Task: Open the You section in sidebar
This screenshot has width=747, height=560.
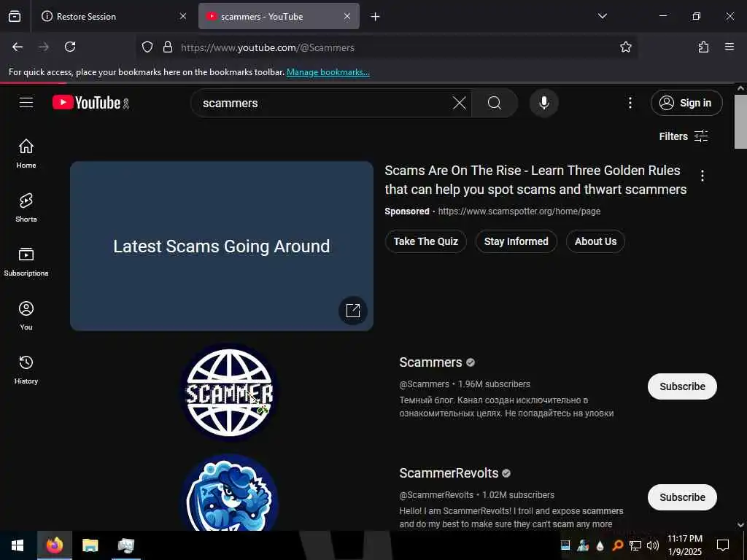Action: 26,315
